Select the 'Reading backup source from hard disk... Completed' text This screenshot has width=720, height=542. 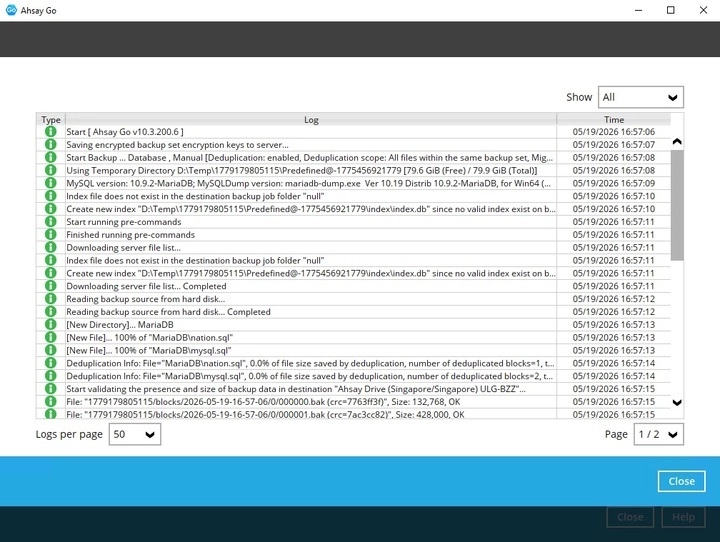coord(169,312)
